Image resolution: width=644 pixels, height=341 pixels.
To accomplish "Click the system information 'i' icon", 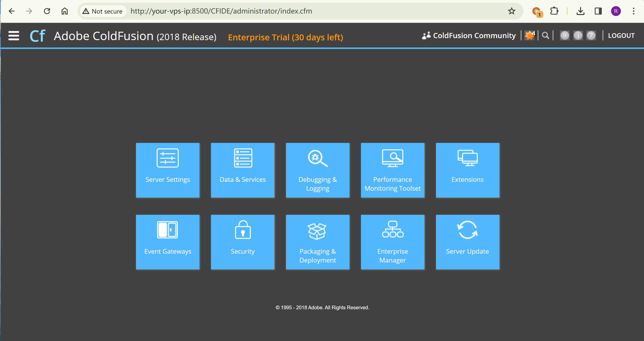I will pyautogui.click(x=578, y=35).
